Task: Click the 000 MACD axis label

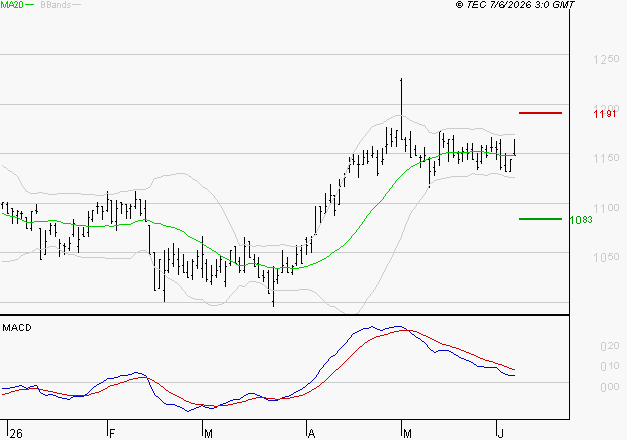Action: click(x=610, y=387)
